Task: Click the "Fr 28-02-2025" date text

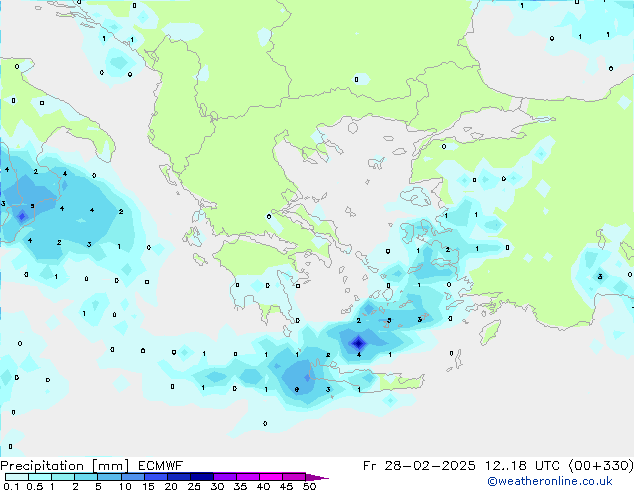Action: 419,466
